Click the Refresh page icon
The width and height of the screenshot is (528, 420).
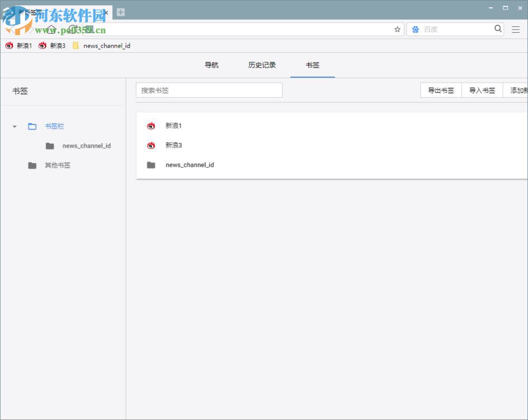tap(72, 29)
